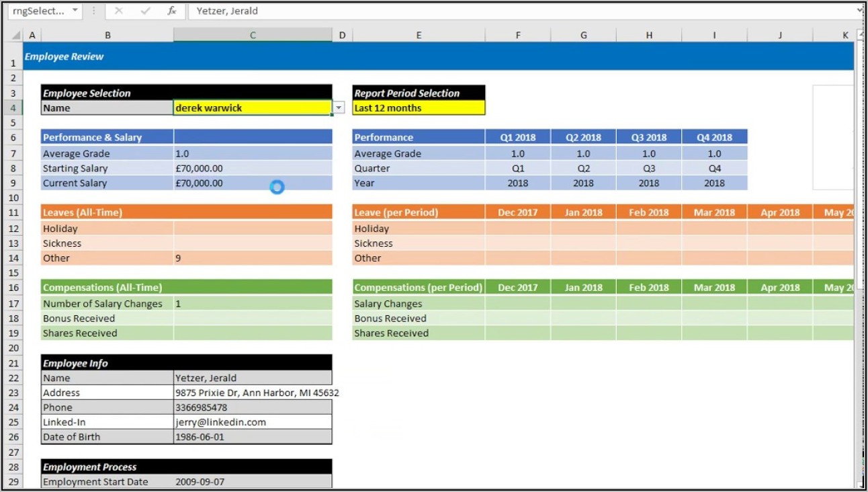Click the Name Box text field
The height and width of the screenshot is (492, 868).
coord(39,11)
